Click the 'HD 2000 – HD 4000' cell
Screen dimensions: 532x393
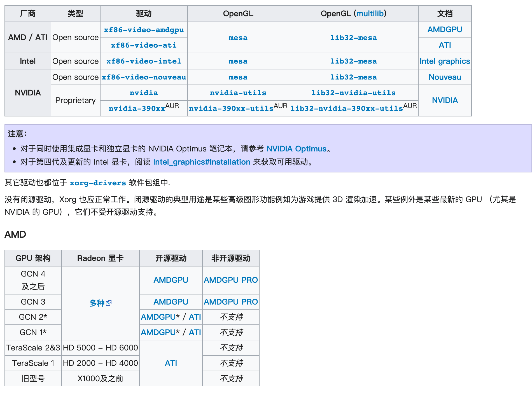pos(100,363)
